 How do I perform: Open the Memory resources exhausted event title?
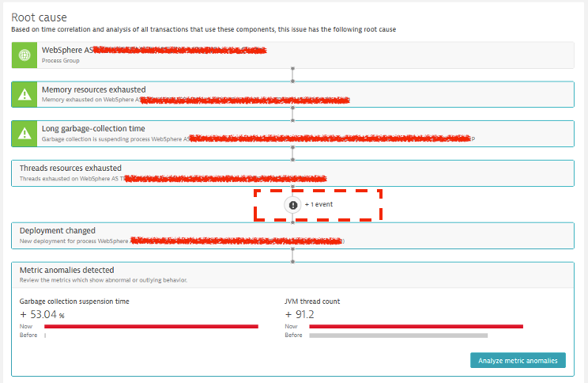[93, 89]
